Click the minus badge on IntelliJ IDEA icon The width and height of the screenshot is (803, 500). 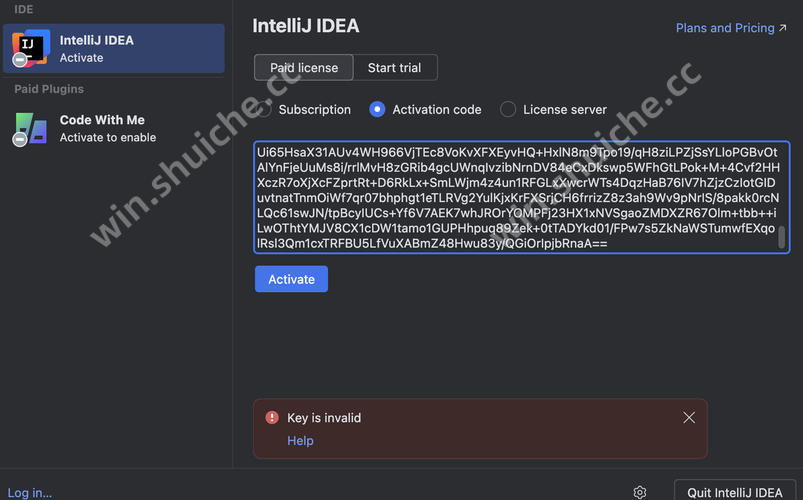pyautogui.click(x=20, y=60)
